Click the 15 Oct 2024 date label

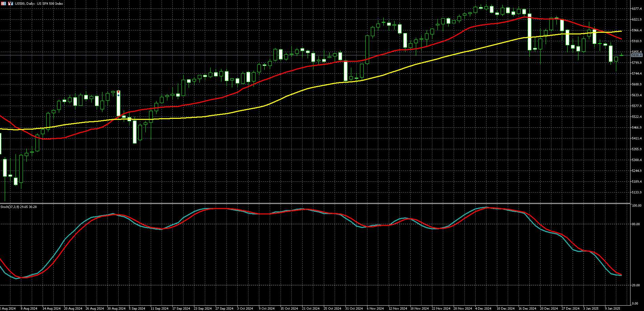point(289,309)
